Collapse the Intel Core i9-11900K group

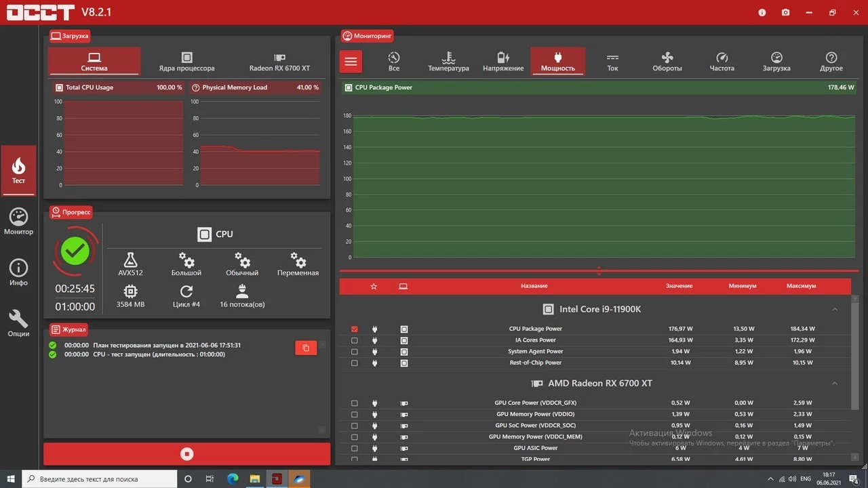[x=835, y=309]
